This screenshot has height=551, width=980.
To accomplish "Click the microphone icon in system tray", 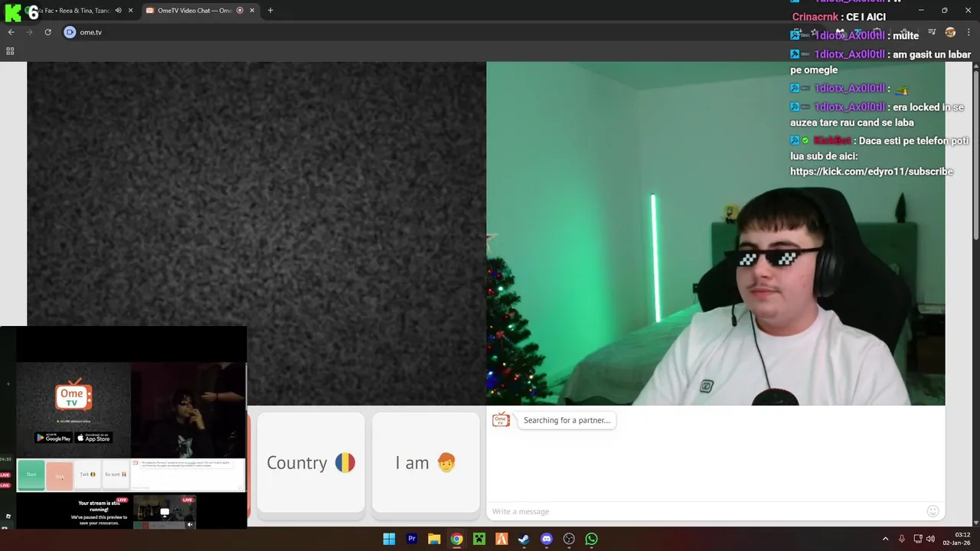I will pos(902,539).
